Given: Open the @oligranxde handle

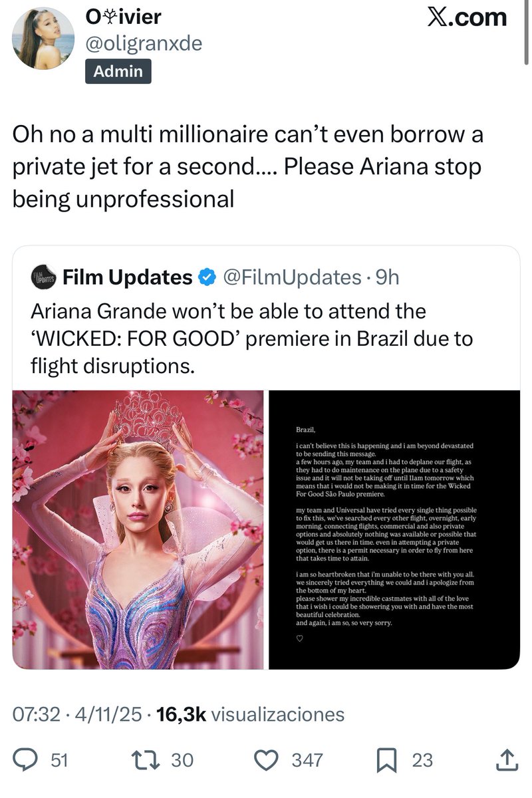Looking at the screenshot, I should coord(144,44).
